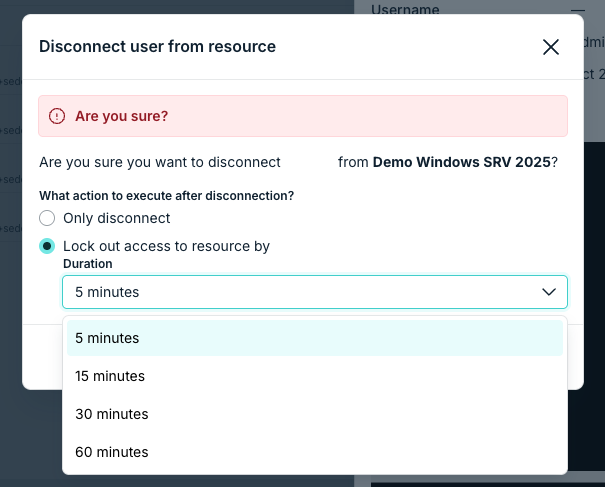This screenshot has width=605, height=487.
Task: Click 'What action to execute after disconnection?' label
Action: pyautogui.click(x=166, y=196)
